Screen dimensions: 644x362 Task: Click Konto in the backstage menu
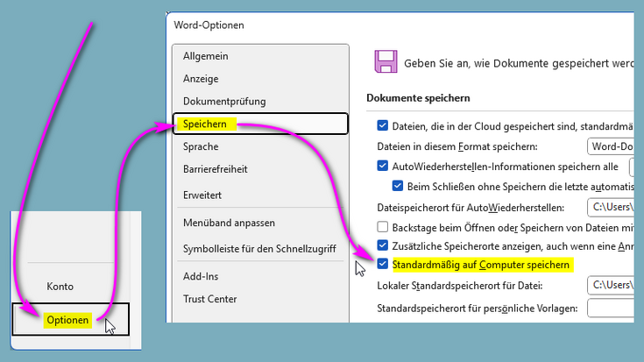[60, 286]
